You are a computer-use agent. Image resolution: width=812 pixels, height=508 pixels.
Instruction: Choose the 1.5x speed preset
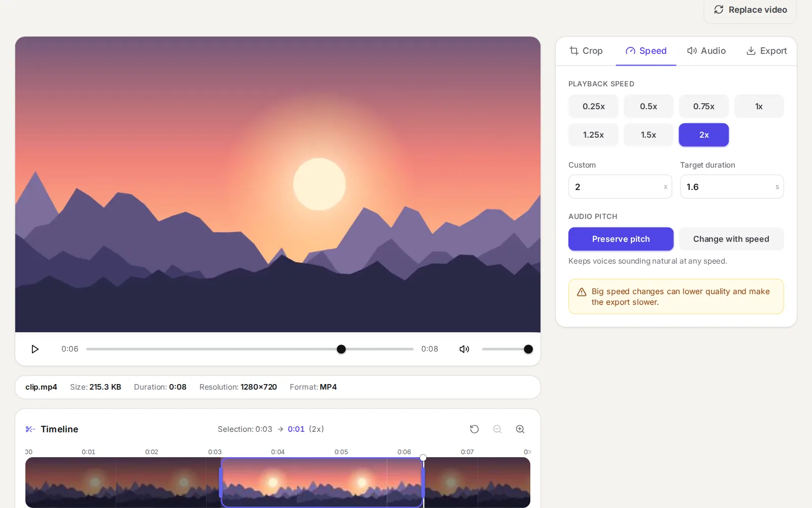click(649, 135)
